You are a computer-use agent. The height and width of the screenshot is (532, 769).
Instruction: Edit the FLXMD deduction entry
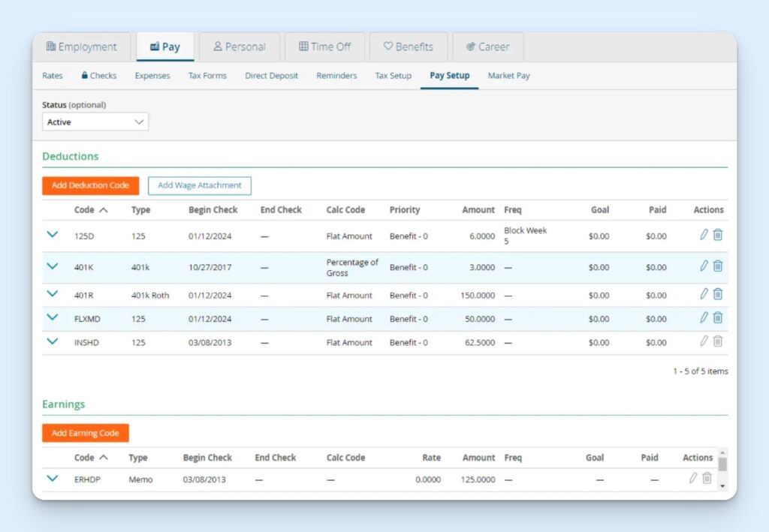(704, 317)
